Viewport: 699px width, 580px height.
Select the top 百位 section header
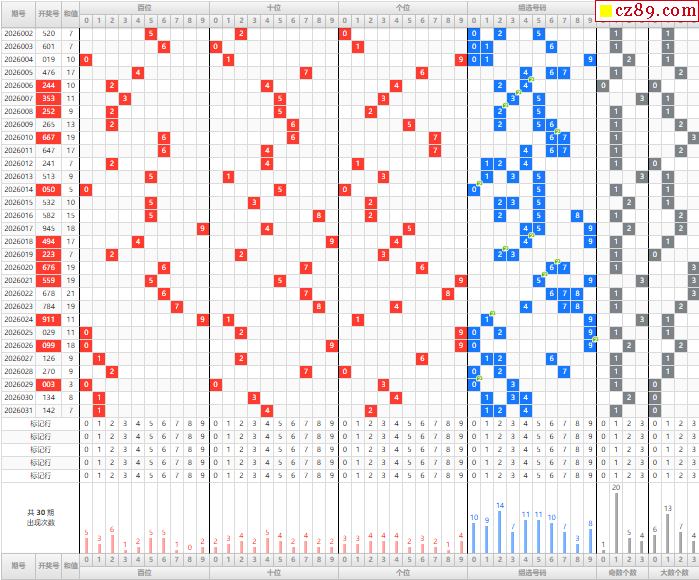point(144,6)
